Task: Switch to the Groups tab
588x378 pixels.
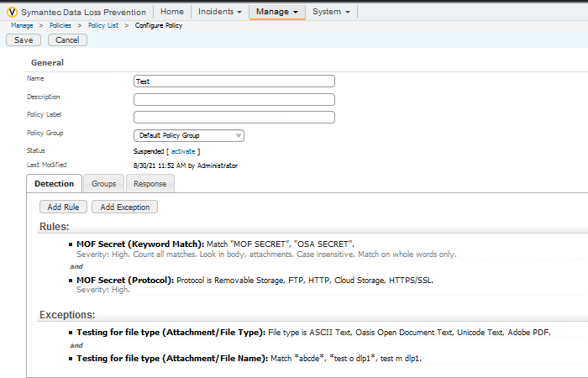Action: 104,183
